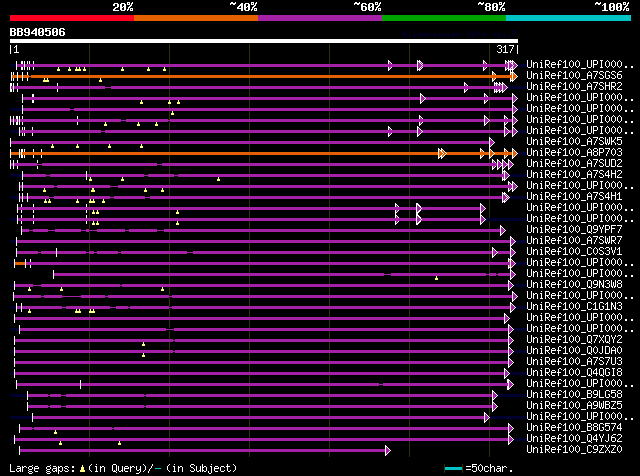Click the red segment of the identity scale

tap(72, 18)
